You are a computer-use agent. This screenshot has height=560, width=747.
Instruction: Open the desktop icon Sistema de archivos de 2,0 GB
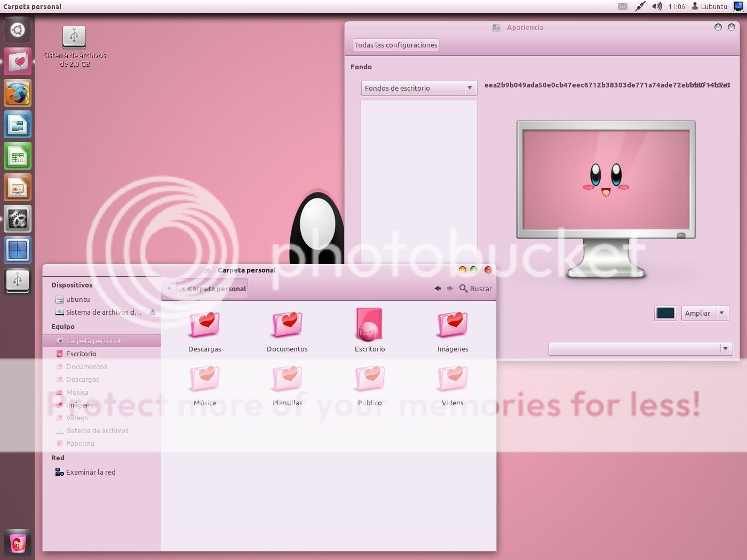pyautogui.click(x=74, y=47)
